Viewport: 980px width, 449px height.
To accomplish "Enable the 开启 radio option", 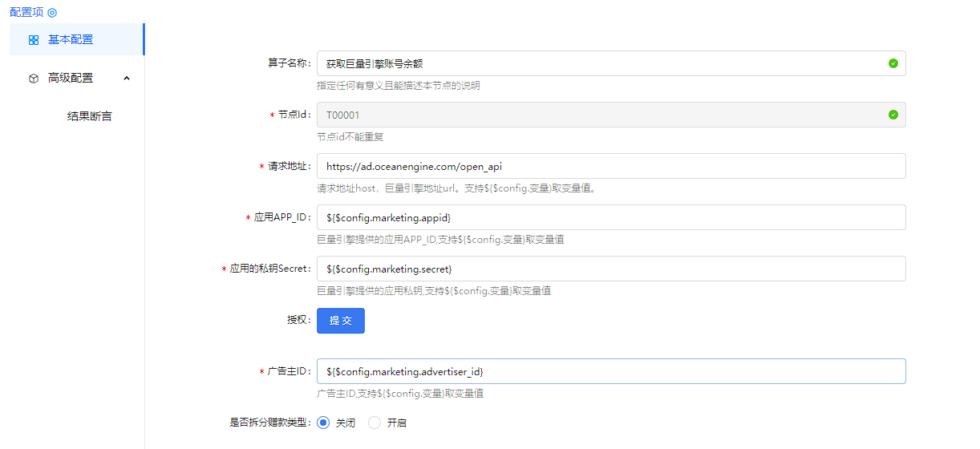I will [375, 423].
